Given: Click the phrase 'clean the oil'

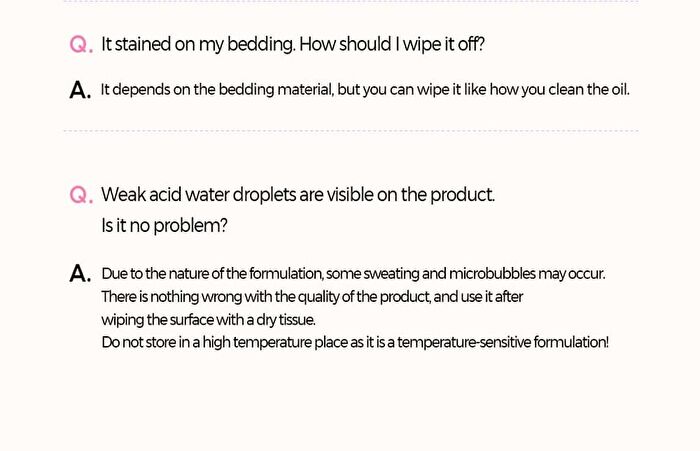Looking at the screenshot, I should [x=589, y=90].
